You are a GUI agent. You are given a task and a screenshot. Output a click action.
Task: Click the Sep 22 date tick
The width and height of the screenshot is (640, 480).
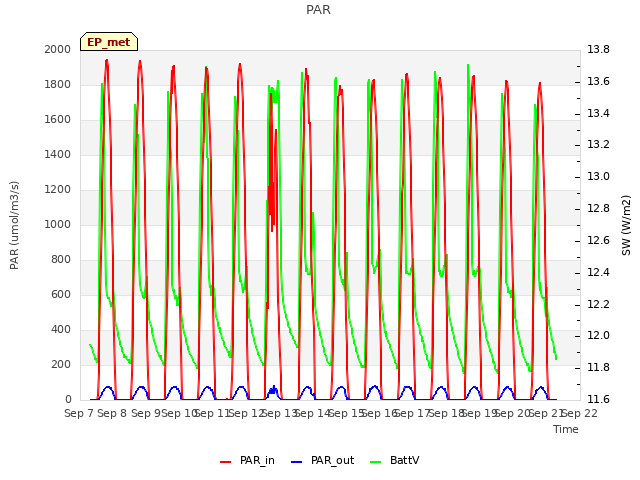coord(579,413)
